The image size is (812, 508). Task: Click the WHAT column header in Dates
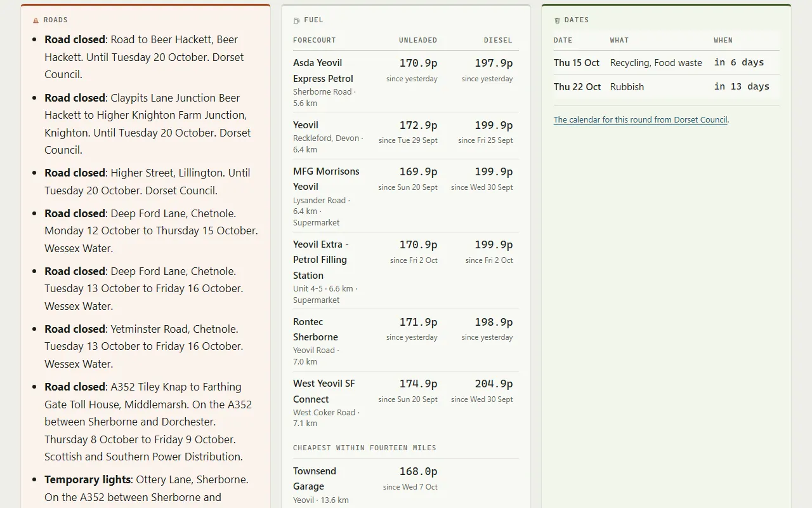click(x=619, y=40)
